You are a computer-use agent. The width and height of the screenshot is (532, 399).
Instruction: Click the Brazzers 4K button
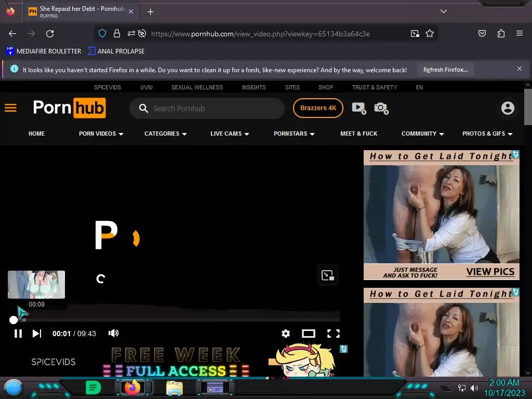click(318, 108)
